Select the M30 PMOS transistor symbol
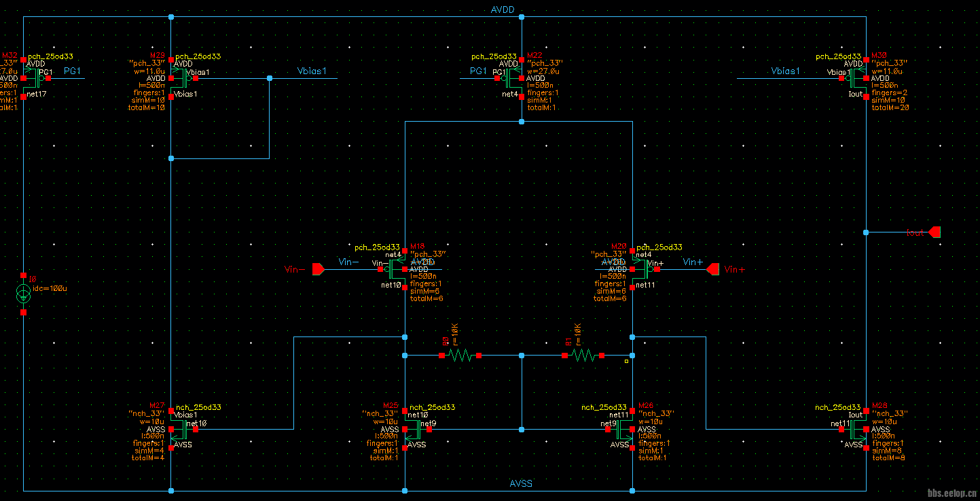The height and width of the screenshot is (501, 980). pos(857,78)
